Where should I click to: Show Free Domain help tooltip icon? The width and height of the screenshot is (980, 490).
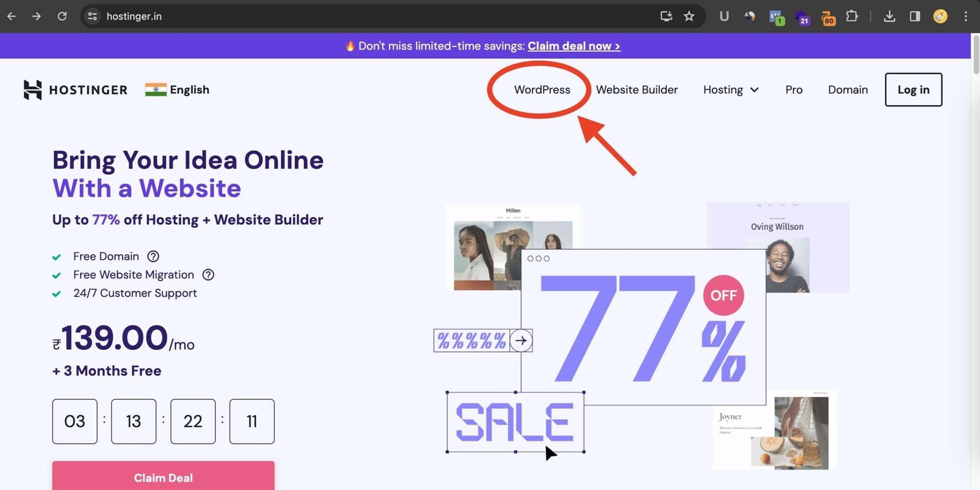tap(153, 257)
